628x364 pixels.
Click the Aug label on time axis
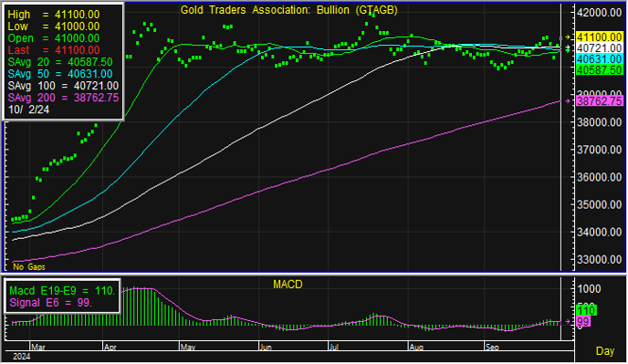416,348
